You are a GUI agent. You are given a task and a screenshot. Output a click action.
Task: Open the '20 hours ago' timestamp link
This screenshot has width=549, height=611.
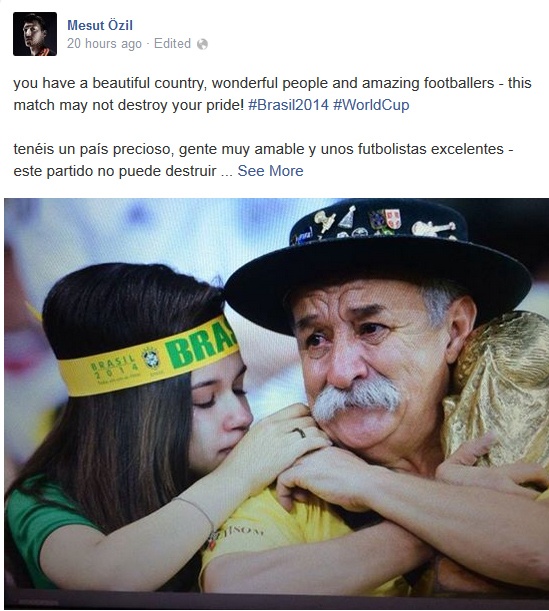104,44
